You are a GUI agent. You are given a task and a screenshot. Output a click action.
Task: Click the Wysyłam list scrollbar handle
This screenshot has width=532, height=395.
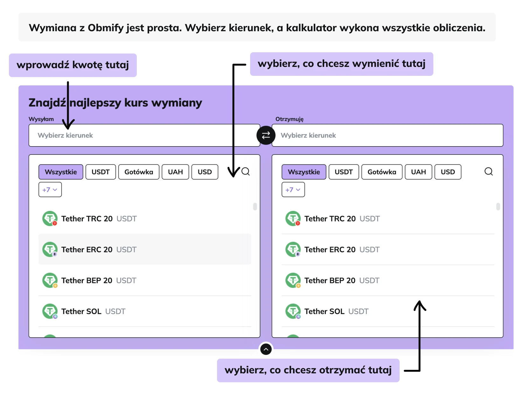point(255,207)
